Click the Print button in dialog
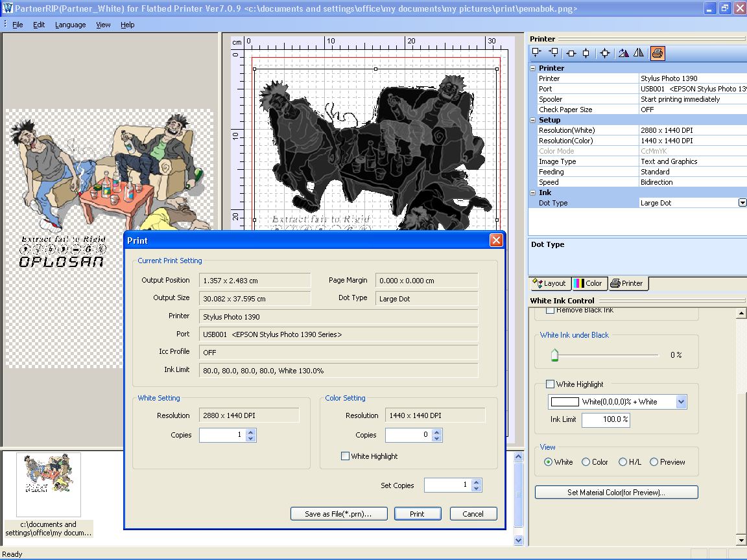747x560 pixels. pyautogui.click(x=418, y=514)
